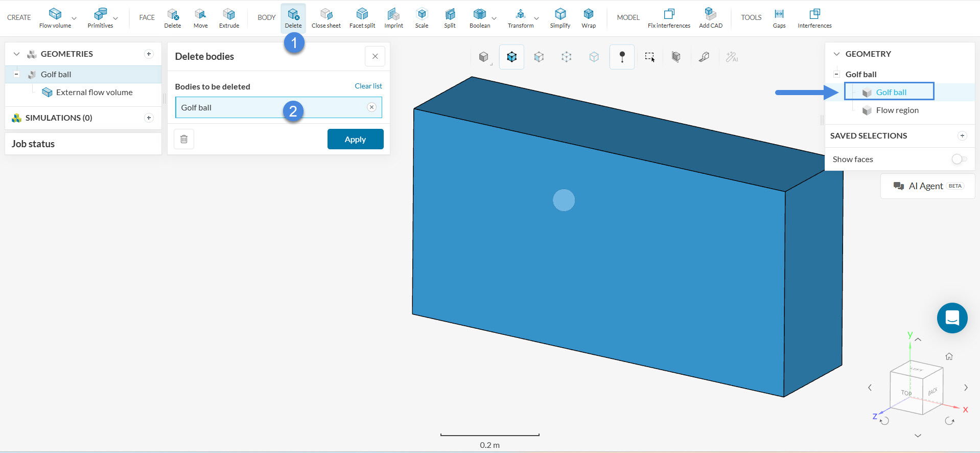
Task: Collapse the GEOMETRIES section chevron
Action: coord(16,54)
